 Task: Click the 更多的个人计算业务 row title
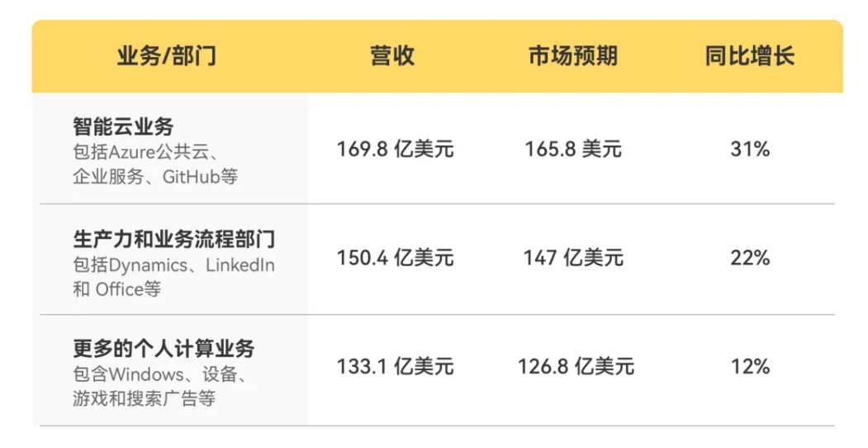point(164,349)
